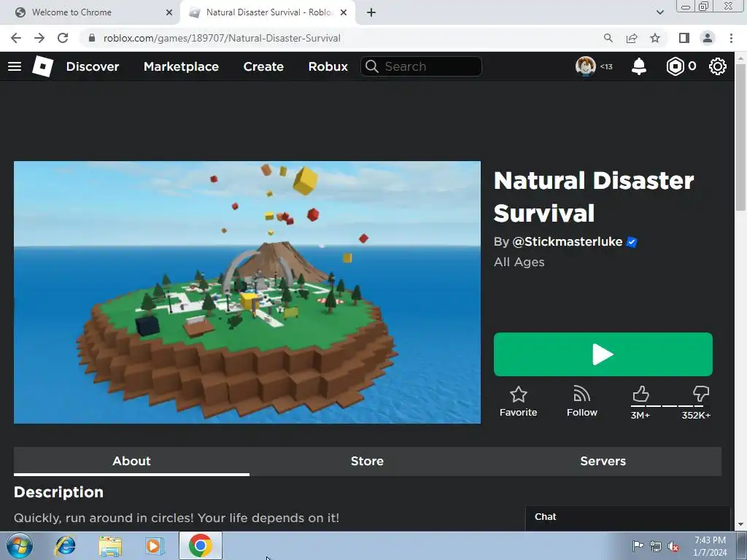This screenshot has height=560, width=747.
Task: Click the game island thumbnail image
Action: (x=247, y=292)
